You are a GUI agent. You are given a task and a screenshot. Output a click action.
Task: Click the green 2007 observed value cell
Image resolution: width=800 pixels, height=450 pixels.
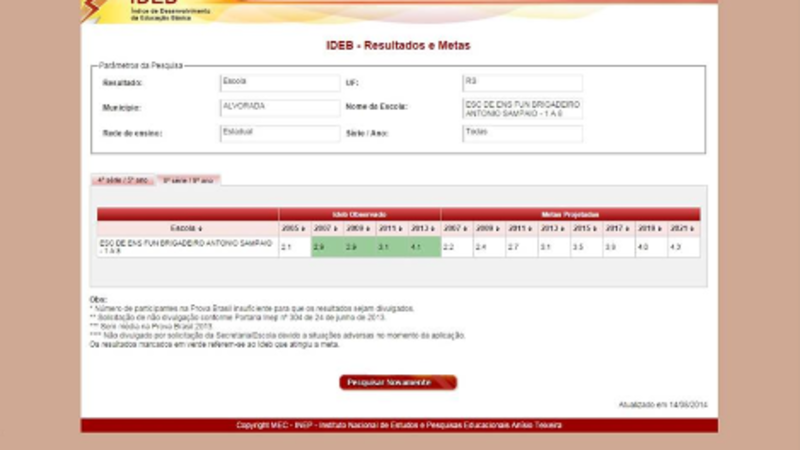pyautogui.click(x=327, y=247)
